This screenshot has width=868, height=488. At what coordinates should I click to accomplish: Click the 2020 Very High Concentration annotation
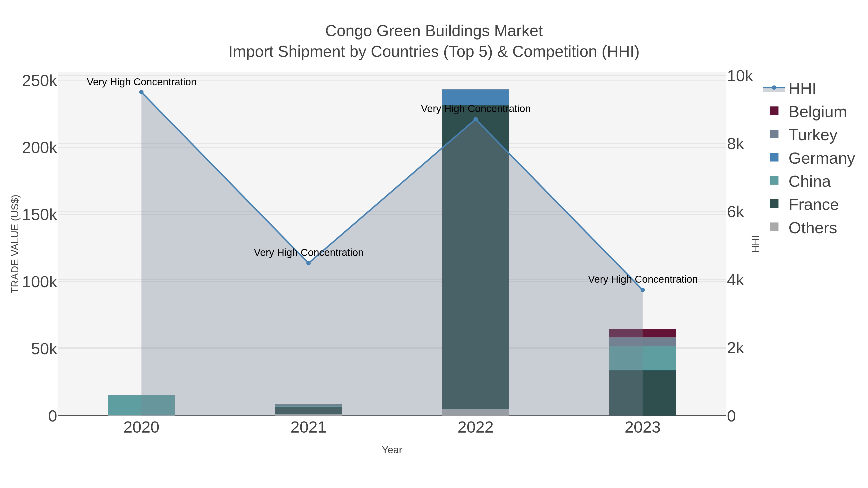pyautogui.click(x=142, y=82)
